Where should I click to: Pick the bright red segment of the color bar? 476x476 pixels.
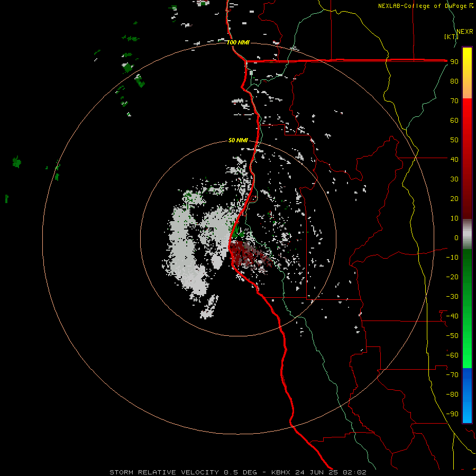pos(467,122)
